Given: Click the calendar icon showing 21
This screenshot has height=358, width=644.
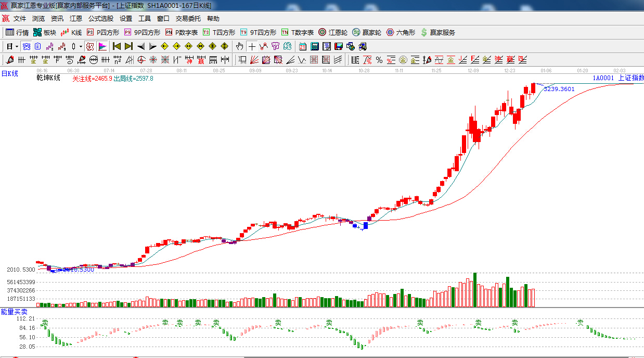Looking at the screenshot, I should click(x=302, y=46).
